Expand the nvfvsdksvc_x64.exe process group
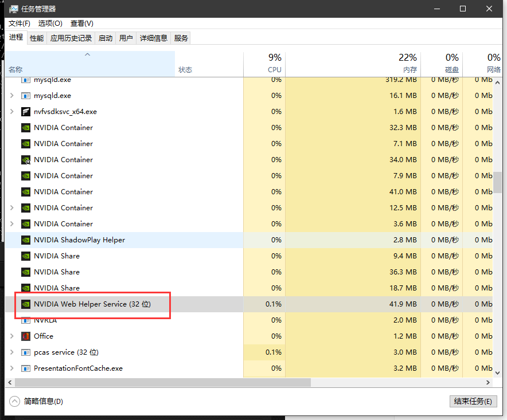The width and height of the screenshot is (507, 420). (x=12, y=112)
